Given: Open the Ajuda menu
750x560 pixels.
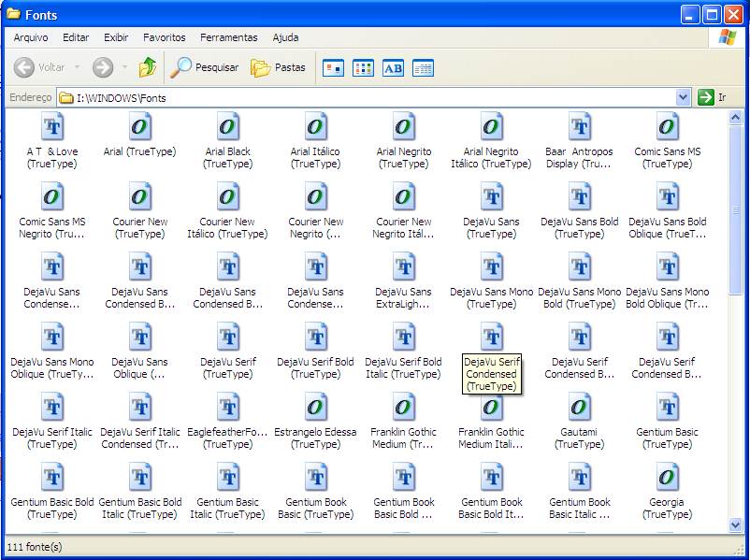Looking at the screenshot, I should pos(285,37).
